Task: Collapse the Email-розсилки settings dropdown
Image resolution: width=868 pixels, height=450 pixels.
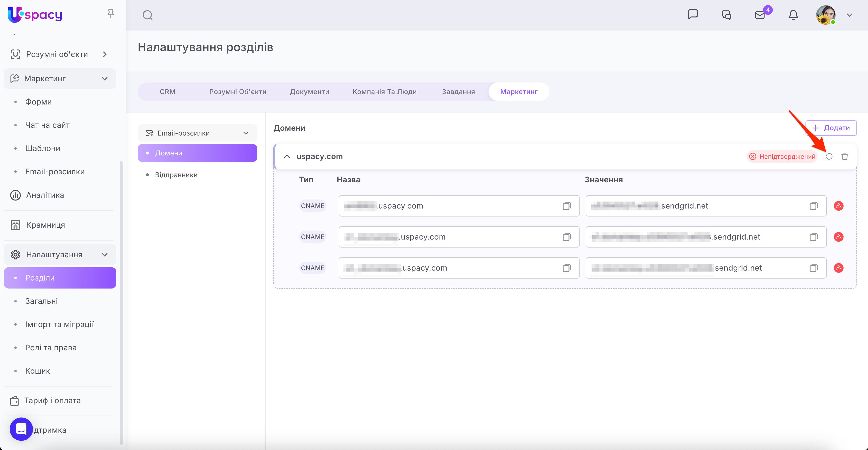Action: pyautogui.click(x=246, y=133)
